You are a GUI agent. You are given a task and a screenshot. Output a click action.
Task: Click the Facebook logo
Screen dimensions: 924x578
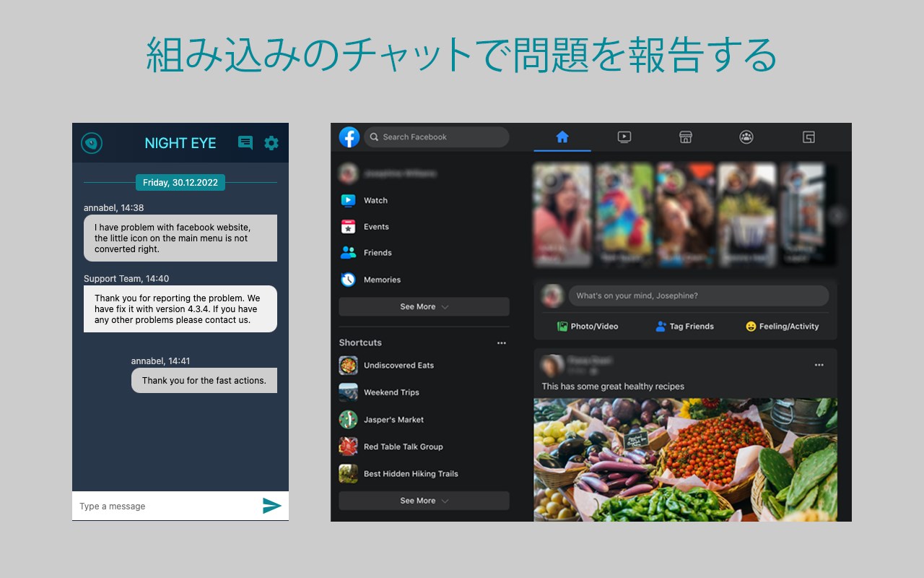click(x=349, y=137)
